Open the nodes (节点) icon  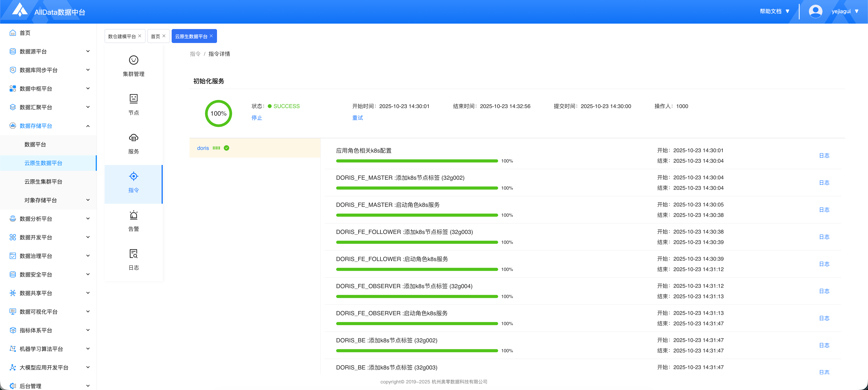coord(133,99)
